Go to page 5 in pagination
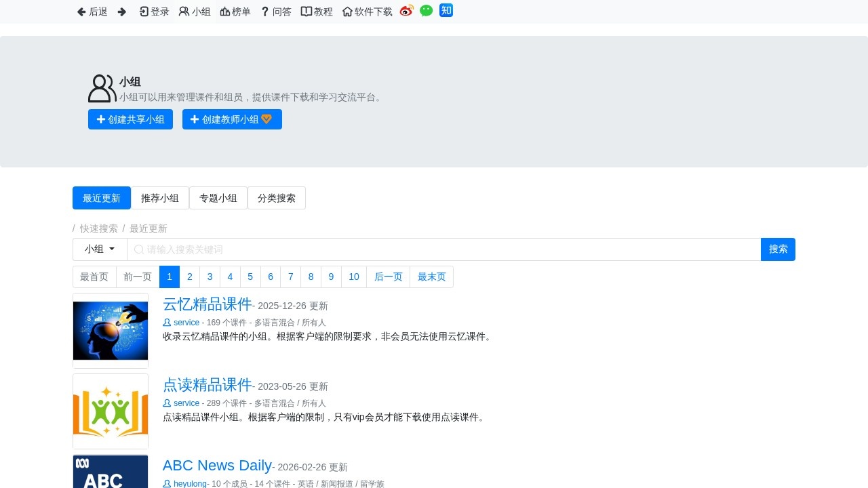Viewport: 868px width, 488px height. (x=250, y=277)
